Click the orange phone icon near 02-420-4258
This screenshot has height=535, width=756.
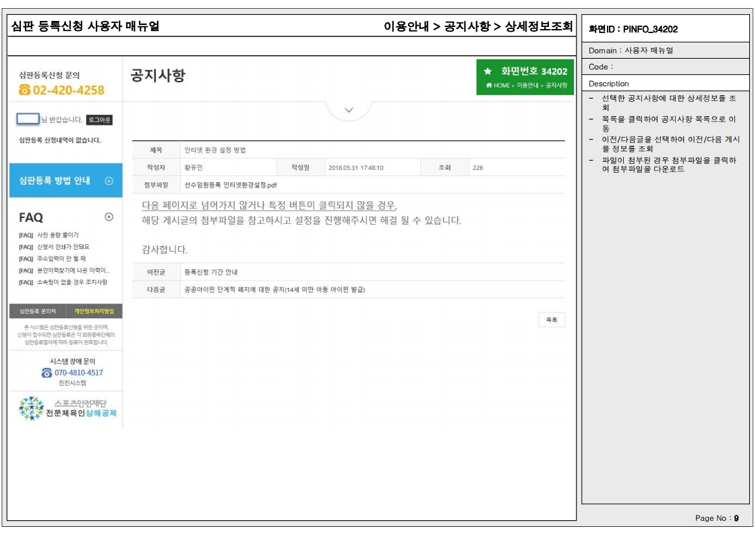[x=25, y=90]
